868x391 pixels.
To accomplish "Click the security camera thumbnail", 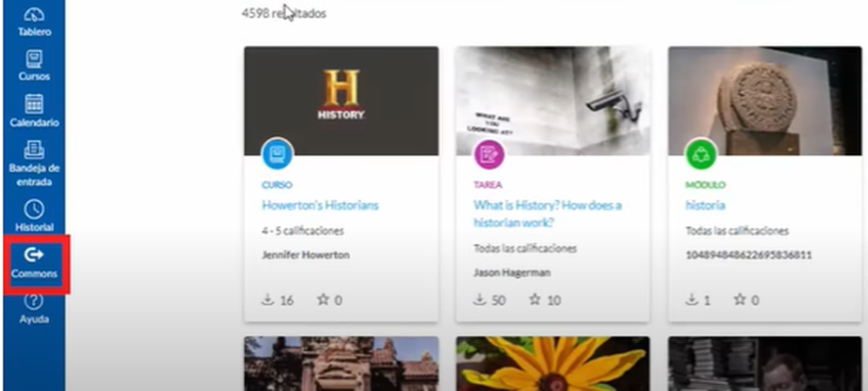I will [553, 100].
